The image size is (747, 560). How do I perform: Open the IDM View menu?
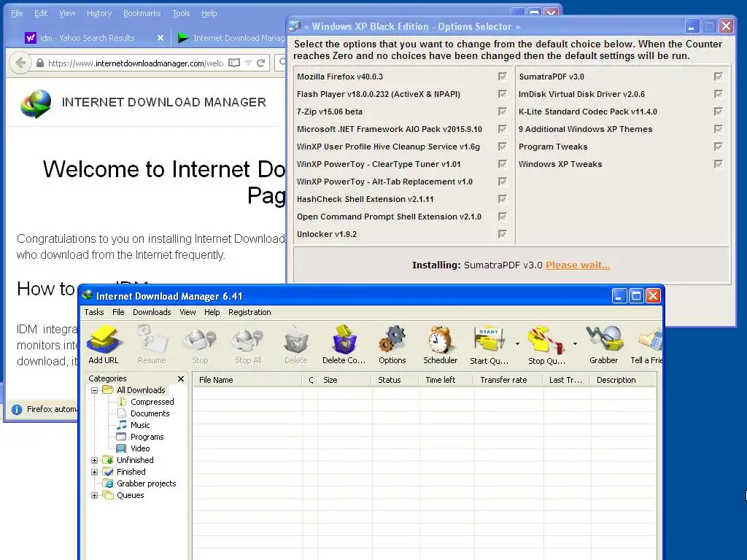187,312
